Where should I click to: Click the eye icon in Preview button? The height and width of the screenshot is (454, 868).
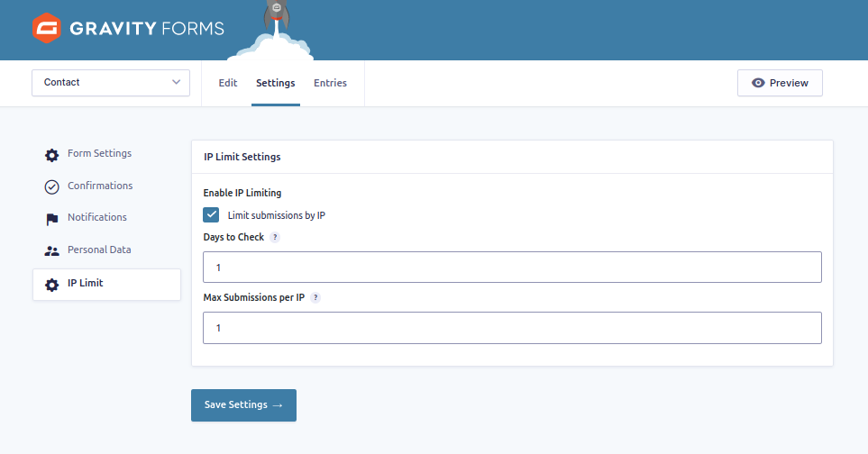pyautogui.click(x=758, y=83)
